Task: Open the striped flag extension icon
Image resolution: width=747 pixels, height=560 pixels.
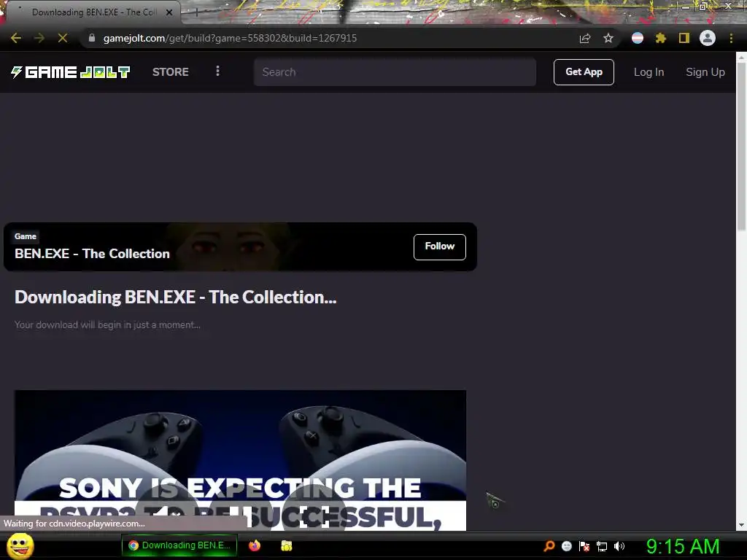Action: point(638,38)
